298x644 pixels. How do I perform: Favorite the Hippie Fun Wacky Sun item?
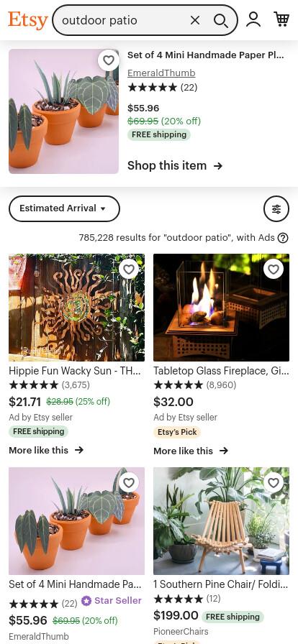(x=129, y=269)
